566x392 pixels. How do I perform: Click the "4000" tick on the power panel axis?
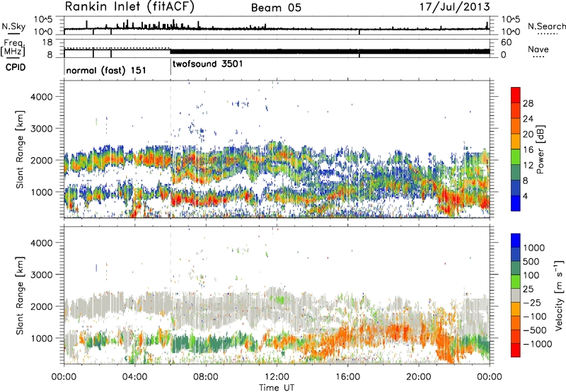click(x=41, y=97)
